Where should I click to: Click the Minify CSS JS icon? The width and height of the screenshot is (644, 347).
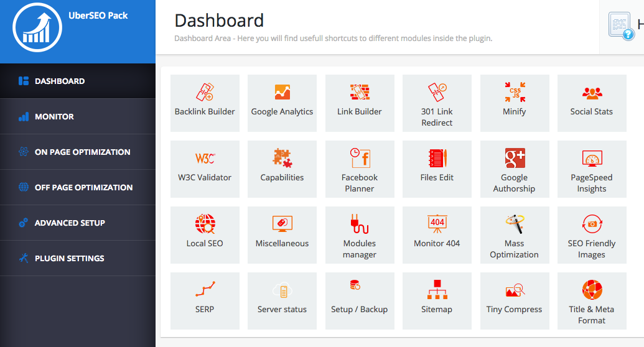coord(515,92)
